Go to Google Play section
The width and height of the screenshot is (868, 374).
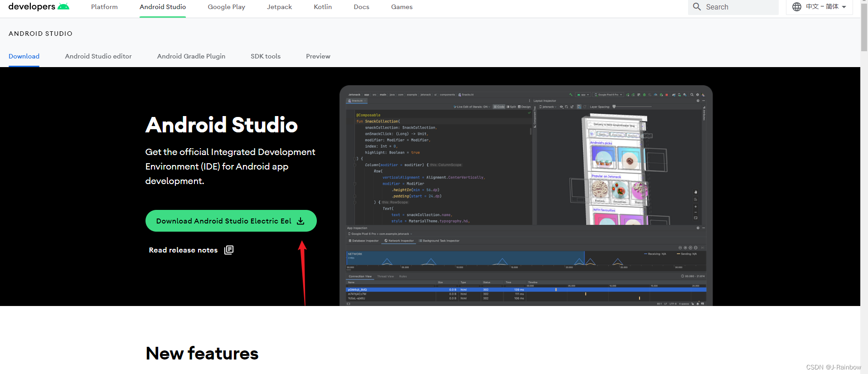226,7
